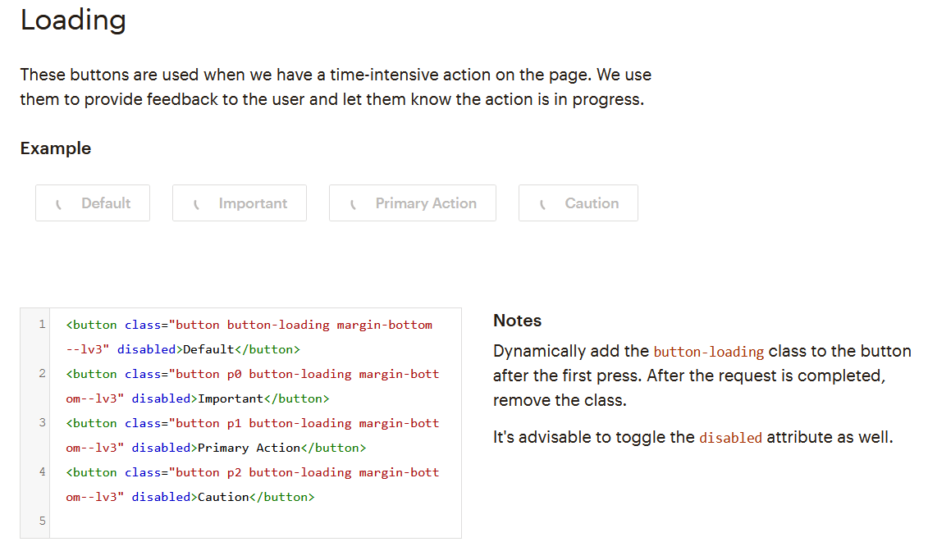This screenshot has height=560, width=928.
Task: Click the Default loading button
Action: tap(92, 203)
